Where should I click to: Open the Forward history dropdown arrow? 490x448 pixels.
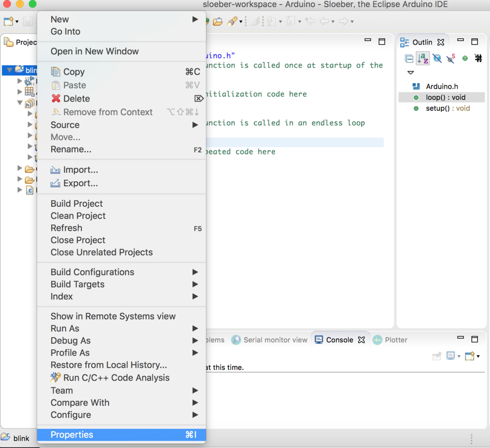tap(352, 22)
